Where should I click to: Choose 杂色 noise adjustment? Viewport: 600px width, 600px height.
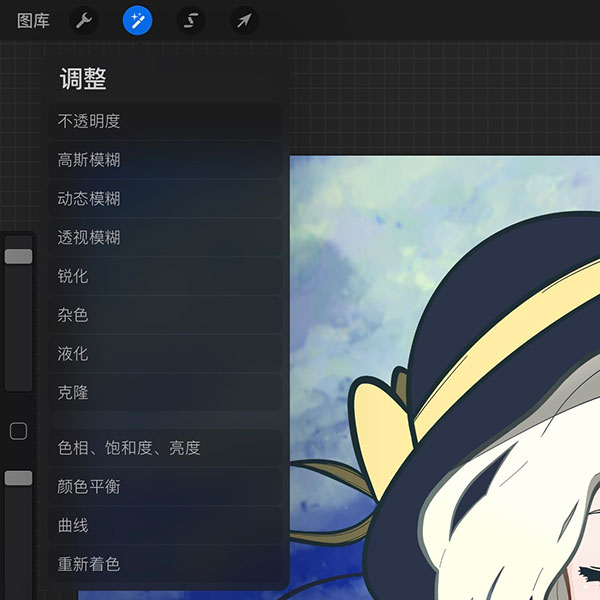[x=165, y=315]
